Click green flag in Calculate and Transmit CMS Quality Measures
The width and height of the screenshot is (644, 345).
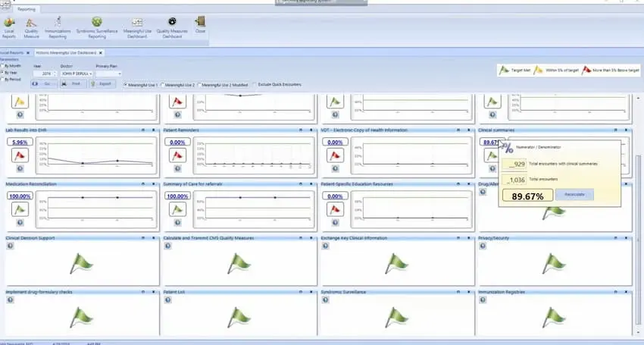(x=239, y=264)
